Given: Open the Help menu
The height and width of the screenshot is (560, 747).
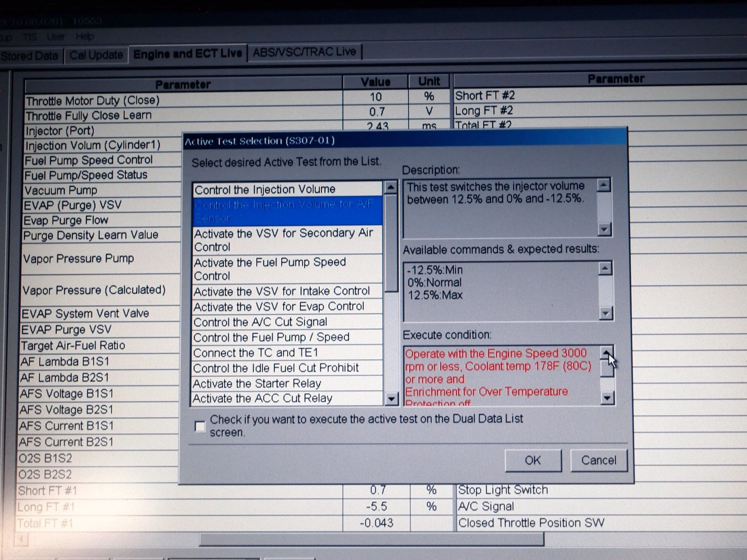Looking at the screenshot, I should [85, 37].
